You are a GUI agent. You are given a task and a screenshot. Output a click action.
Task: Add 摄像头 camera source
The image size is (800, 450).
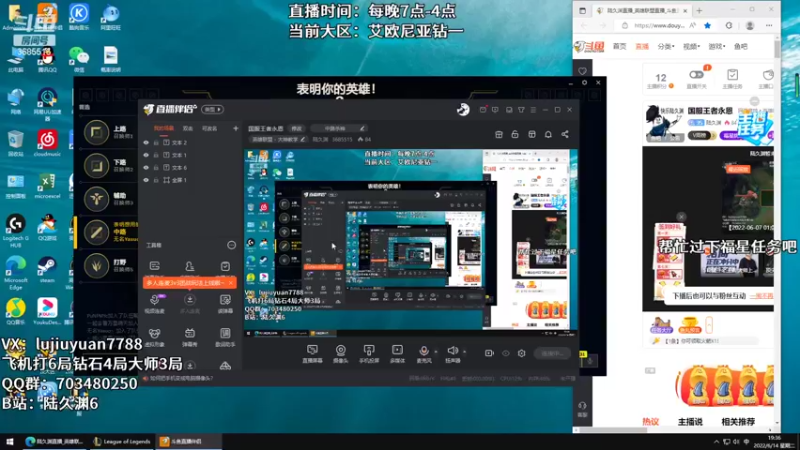[340, 353]
